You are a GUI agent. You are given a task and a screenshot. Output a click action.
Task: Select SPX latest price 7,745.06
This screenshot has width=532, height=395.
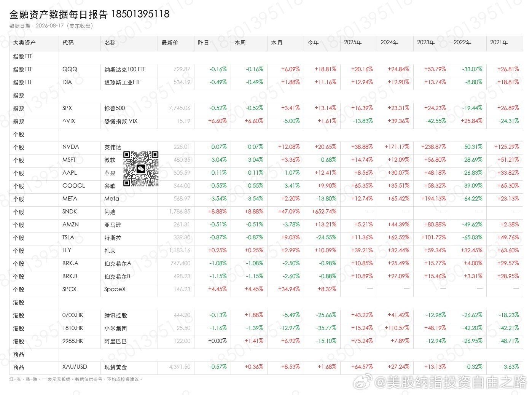point(180,108)
